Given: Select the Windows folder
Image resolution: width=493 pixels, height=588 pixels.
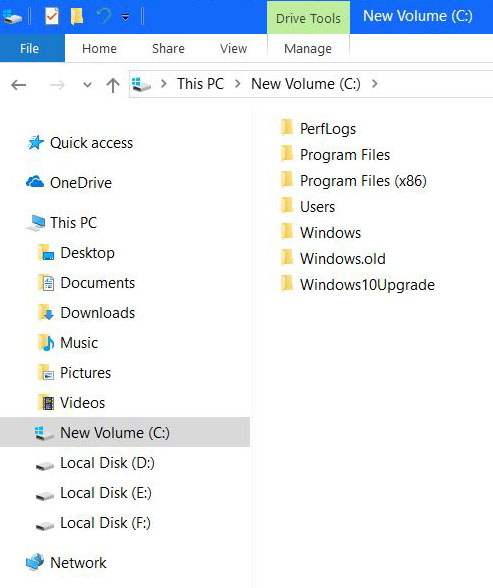Looking at the screenshot, I should (330, 232).
